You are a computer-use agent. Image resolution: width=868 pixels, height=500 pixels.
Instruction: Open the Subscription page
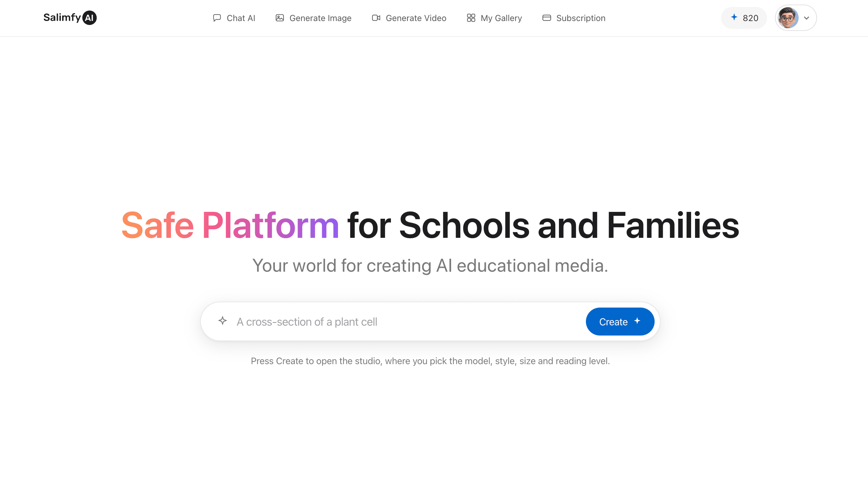point(574,18)
